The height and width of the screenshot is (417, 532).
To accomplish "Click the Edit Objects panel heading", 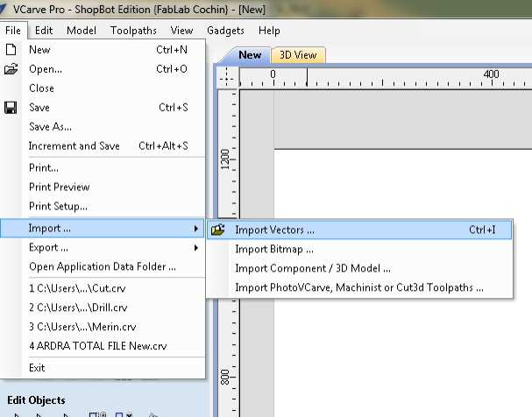I will coord(36,400).
